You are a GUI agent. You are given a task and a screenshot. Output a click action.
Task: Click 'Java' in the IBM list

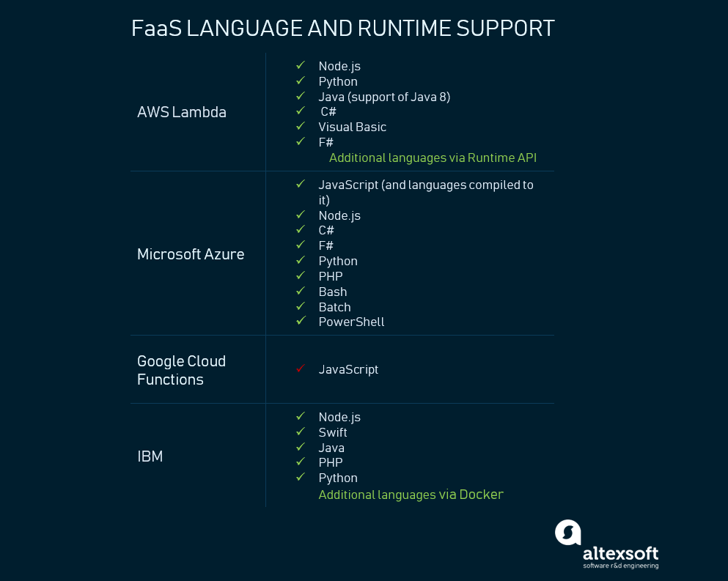pyautogui.click(x=331, y=448)
